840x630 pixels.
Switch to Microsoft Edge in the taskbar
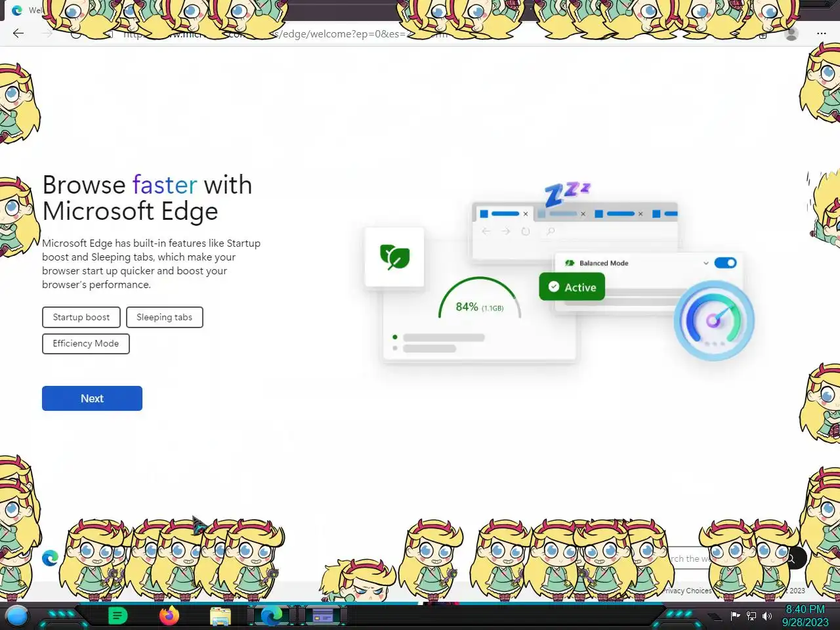coord(272,616)
